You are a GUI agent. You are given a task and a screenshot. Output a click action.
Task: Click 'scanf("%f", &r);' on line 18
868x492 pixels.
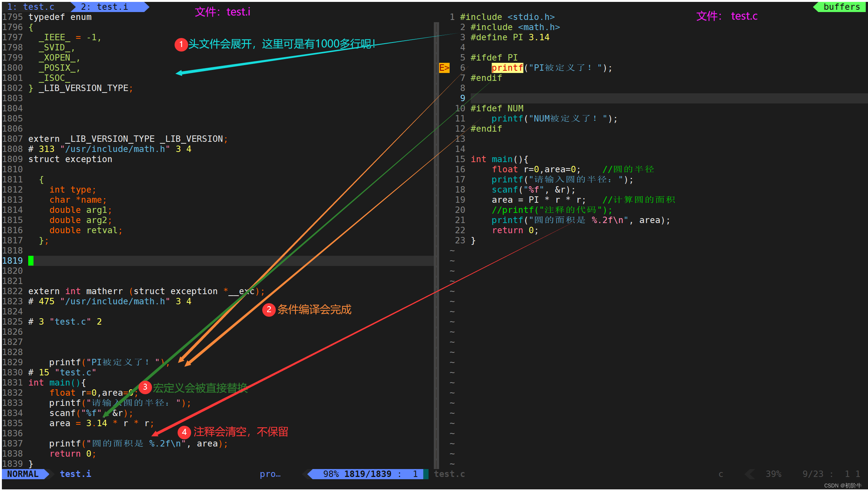click(x=534, y=190)
